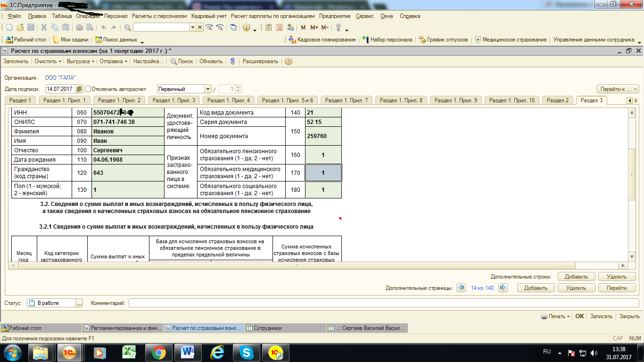This screenshot has height=362, width=644.
Task: Open the Выгрузка dropdown menu
Action: point(81,61)
